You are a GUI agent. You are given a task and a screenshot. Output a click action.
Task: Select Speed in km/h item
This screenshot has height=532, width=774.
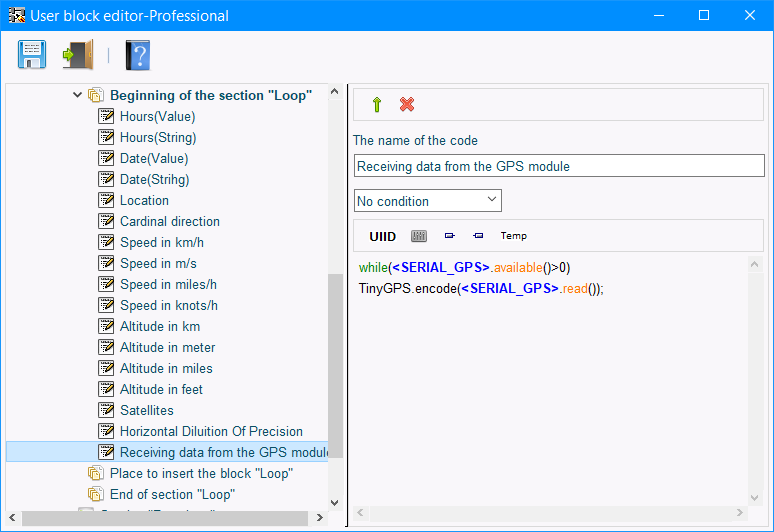click(x=162, y=242)
